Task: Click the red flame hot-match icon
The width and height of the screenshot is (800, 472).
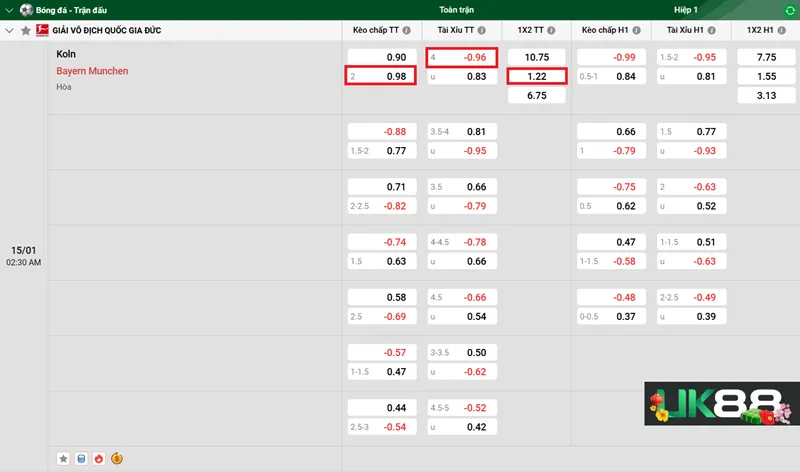Action: [x=98, y=458]
